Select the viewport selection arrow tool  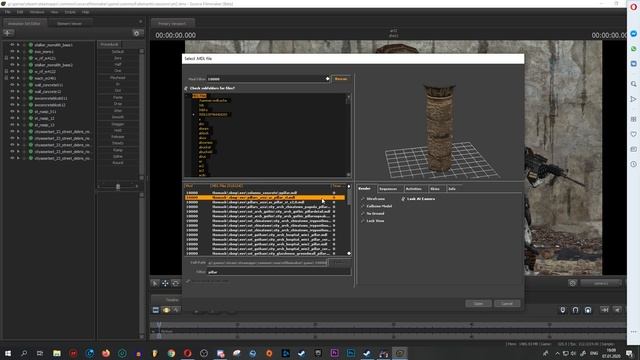[x=155, y=283]
